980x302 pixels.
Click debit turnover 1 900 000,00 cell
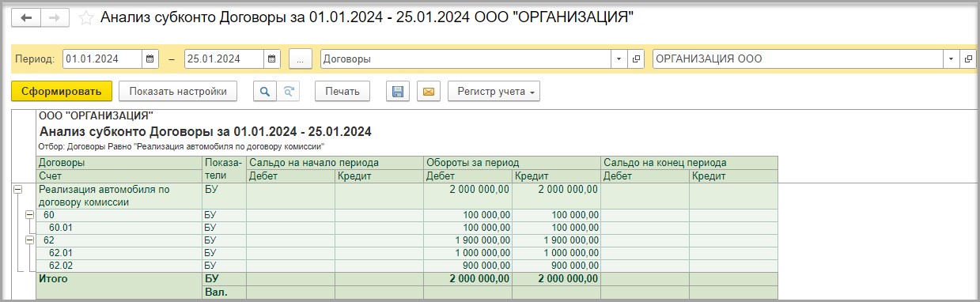click(467, 240)
